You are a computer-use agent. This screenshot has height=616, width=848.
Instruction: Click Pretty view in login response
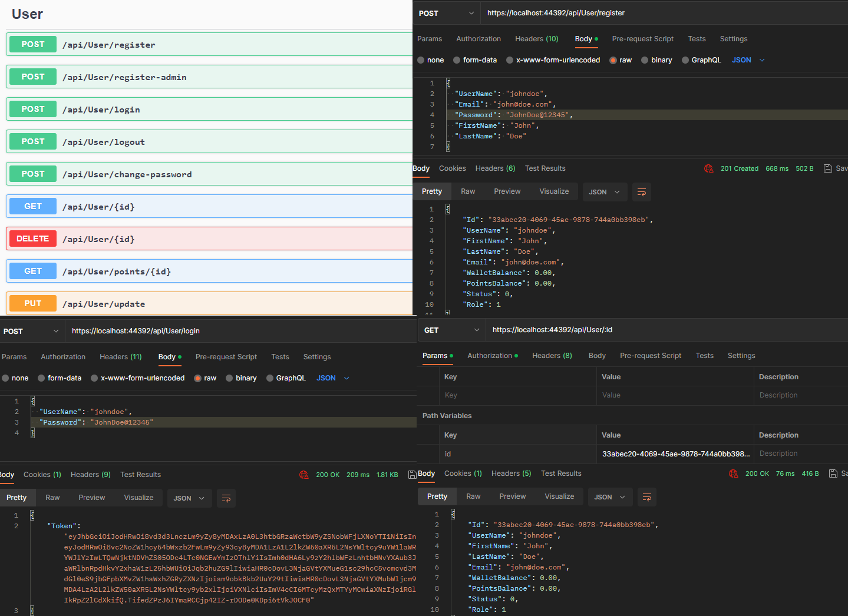point(17,498)
